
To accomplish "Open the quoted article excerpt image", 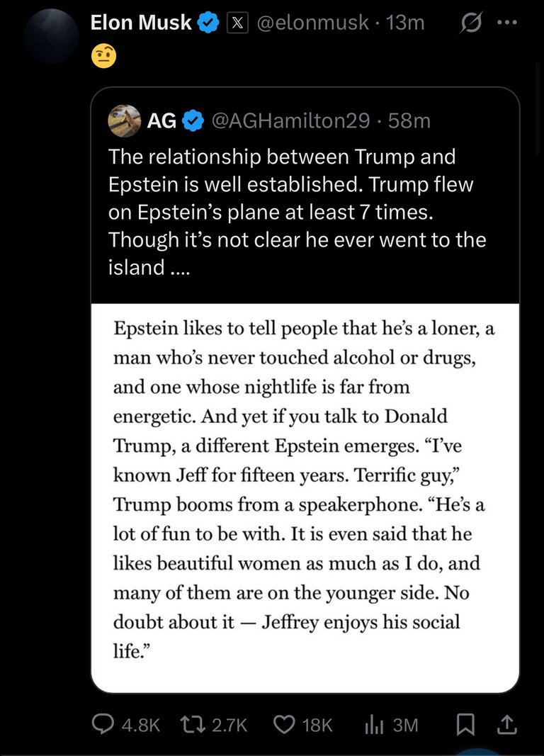I will [x=305, y=497].
